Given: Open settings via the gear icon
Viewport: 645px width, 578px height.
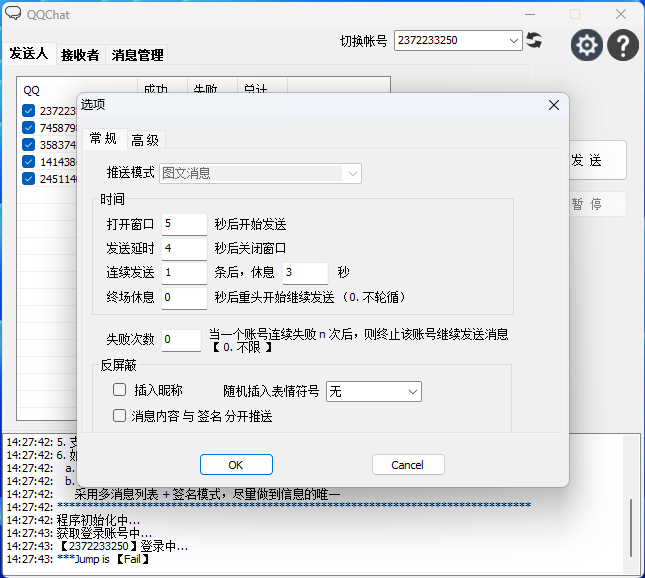Looking at the screenshot, I should [586, 45].
